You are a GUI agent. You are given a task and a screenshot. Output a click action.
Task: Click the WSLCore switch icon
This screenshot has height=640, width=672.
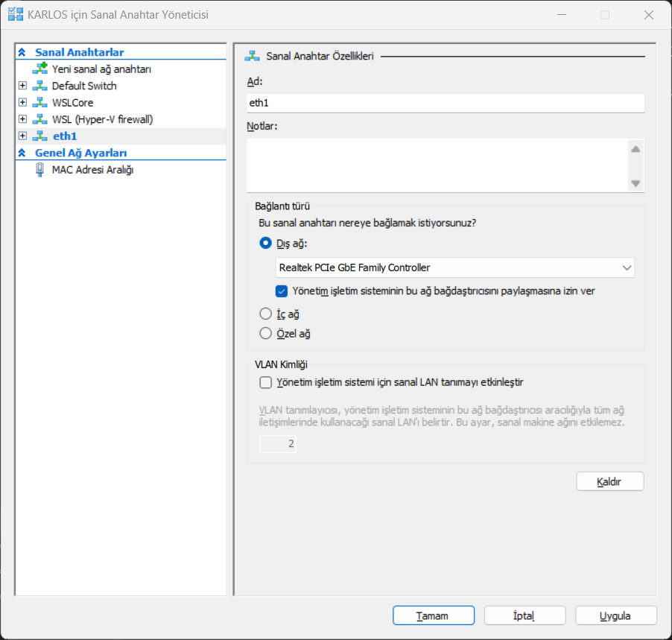(x=39, y=103)
